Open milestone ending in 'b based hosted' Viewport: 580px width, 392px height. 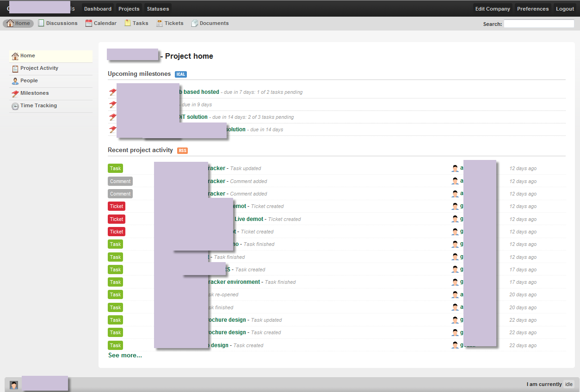click(198, 92)
